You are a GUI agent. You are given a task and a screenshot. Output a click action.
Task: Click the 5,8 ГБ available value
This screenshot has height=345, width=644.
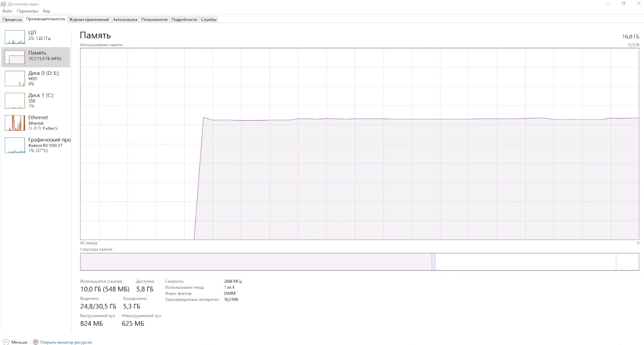pos(145,289)
